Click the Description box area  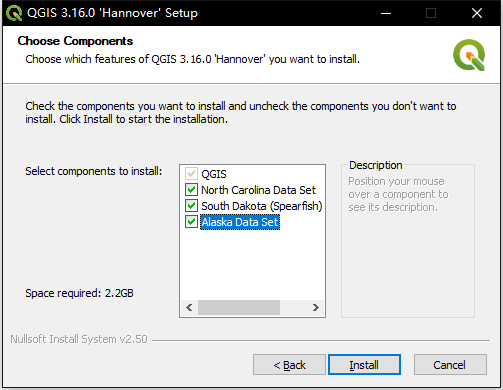click(x=408, y=241)
